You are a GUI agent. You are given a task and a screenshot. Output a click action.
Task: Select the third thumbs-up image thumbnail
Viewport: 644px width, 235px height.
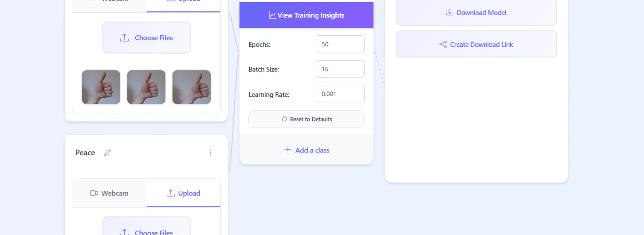191,87
